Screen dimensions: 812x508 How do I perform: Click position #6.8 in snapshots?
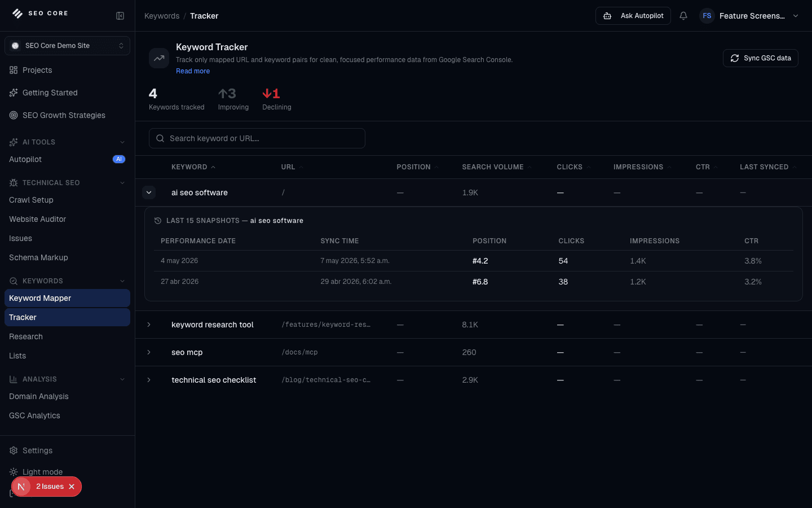tap(480, 282)
